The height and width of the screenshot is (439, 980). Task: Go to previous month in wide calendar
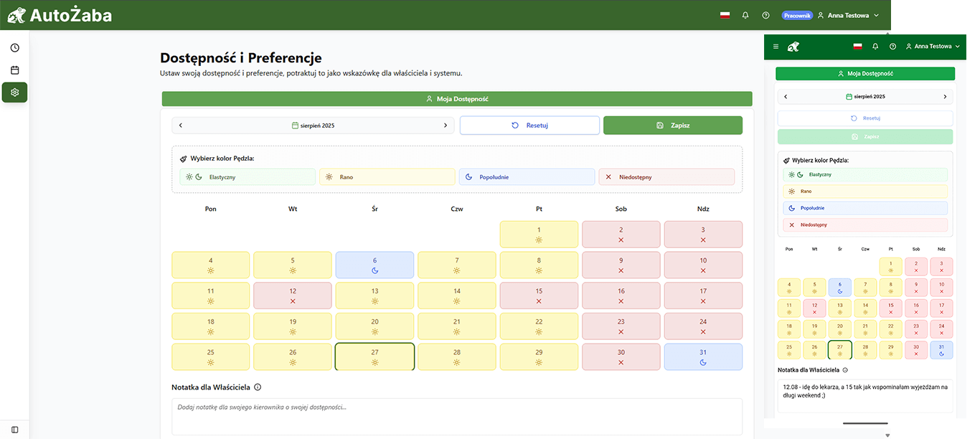point(181,126)
